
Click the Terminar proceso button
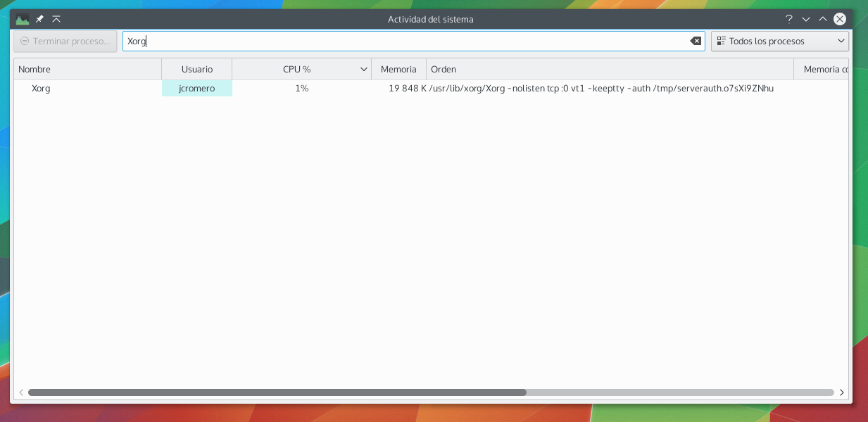click(x=65, y=41)
